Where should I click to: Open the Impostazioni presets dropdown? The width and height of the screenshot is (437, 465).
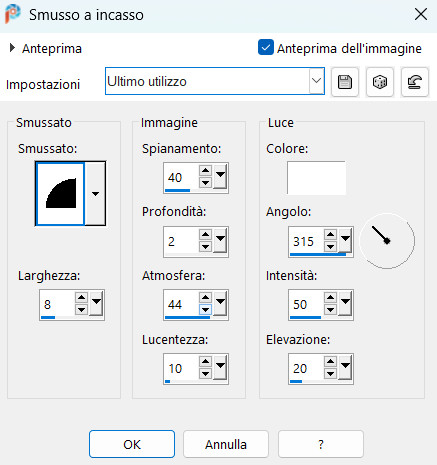(x=316, y=81)
